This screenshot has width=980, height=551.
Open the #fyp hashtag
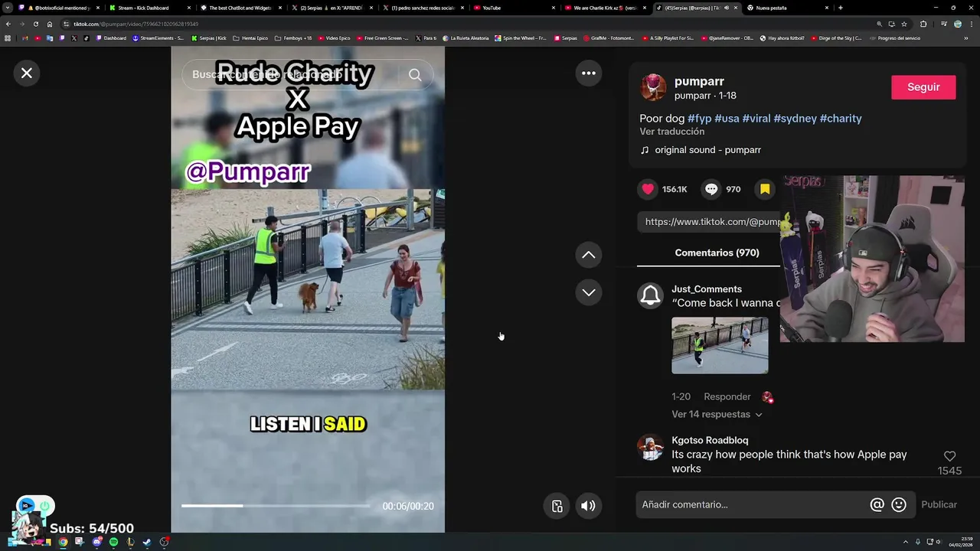coord(699,119)
